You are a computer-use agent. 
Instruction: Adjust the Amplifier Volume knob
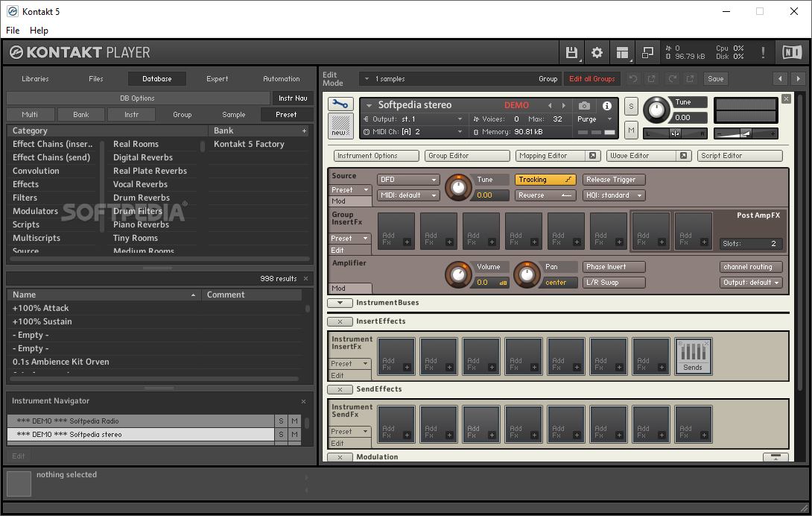point(459,274)
